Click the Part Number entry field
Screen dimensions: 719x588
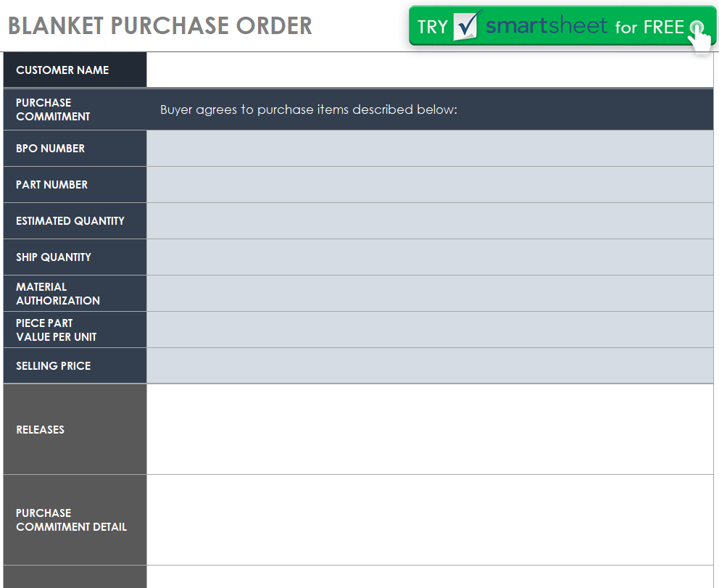[x=430, y=185]
